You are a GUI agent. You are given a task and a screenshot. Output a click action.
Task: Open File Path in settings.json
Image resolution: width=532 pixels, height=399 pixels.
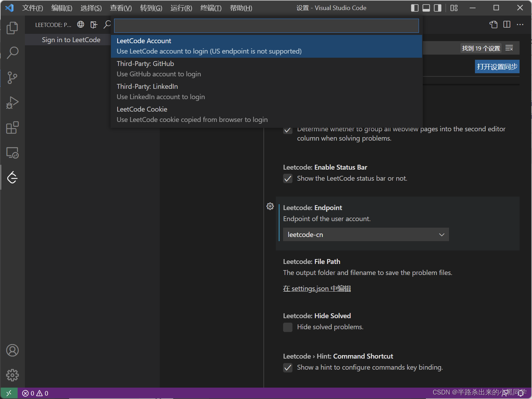[x=316, y=288]
